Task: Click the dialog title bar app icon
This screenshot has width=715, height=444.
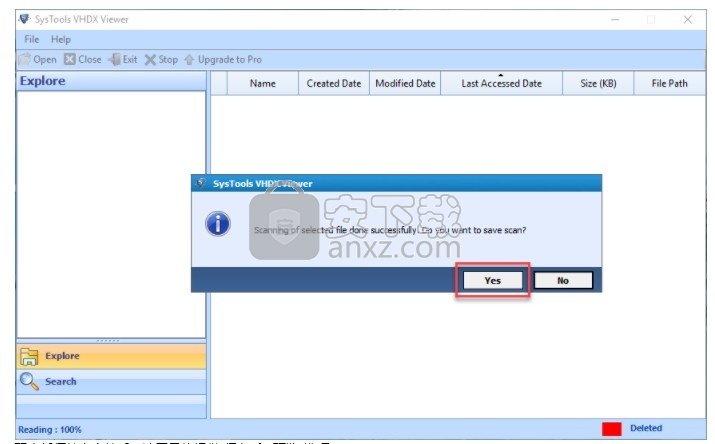Action: 201,183
